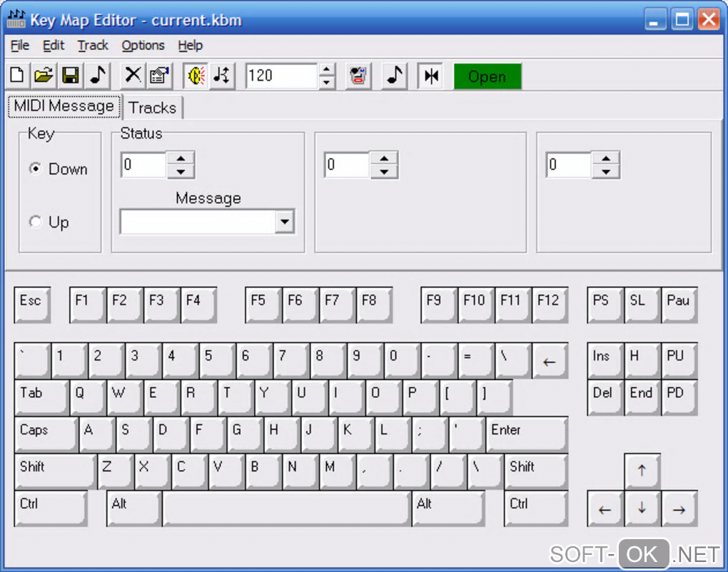
Task: Open the Edit menu
Action: click(54, 46)
